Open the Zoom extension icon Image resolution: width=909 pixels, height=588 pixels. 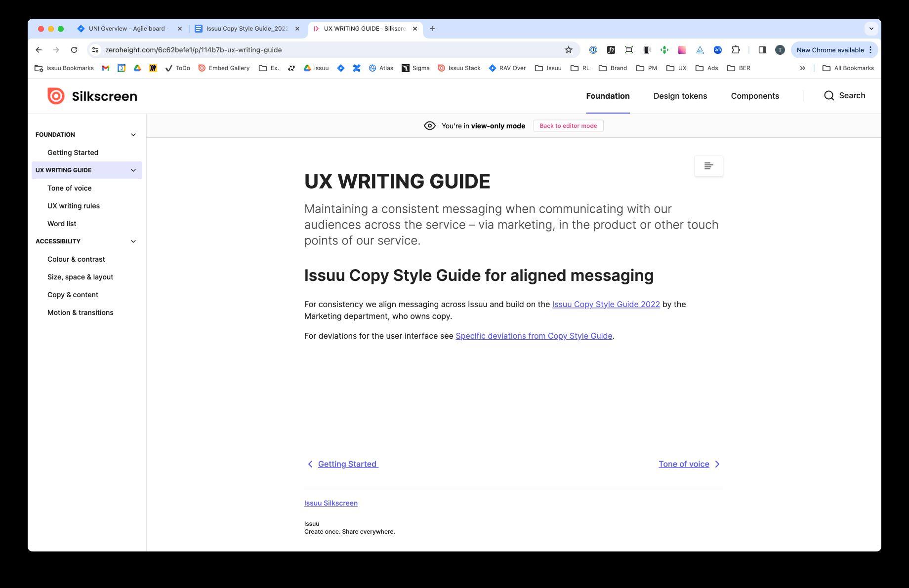(717, 50)
